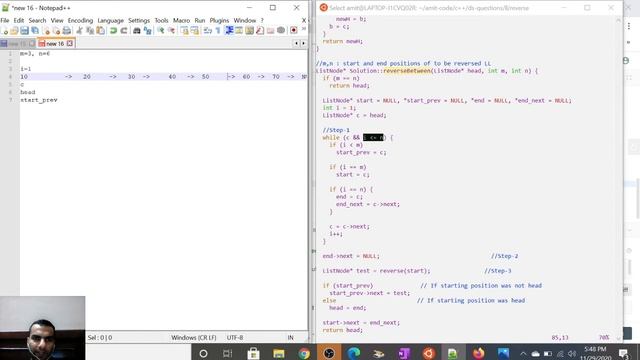Switch to the inactive tab beside new 16
Image resolution: width=640 pixels, height=360 pixels.
(x=18, y=44)
